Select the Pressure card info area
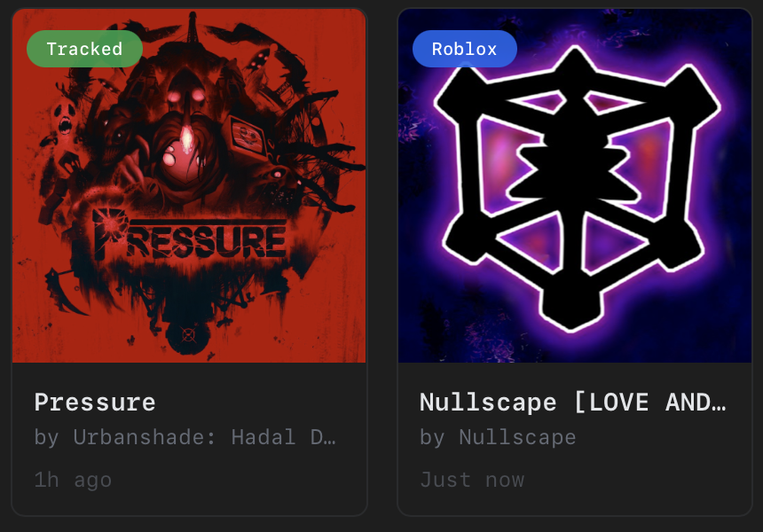 point(189,439)
